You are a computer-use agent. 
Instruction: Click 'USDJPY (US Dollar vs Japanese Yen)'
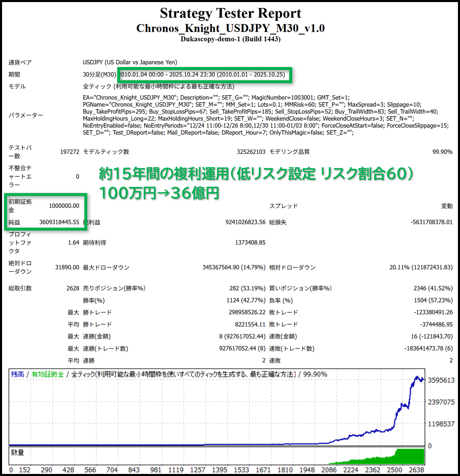click(x=130, y=62)
